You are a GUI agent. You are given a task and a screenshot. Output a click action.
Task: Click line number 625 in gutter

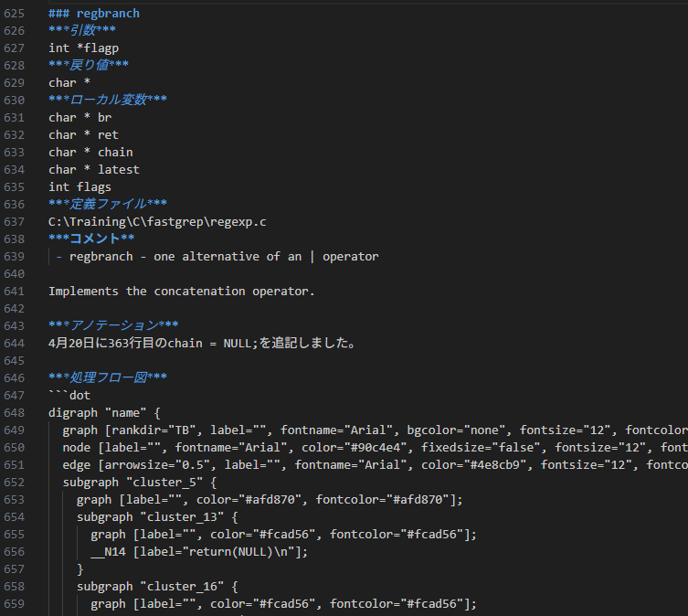pyautogui.click(x=14, y=14)
